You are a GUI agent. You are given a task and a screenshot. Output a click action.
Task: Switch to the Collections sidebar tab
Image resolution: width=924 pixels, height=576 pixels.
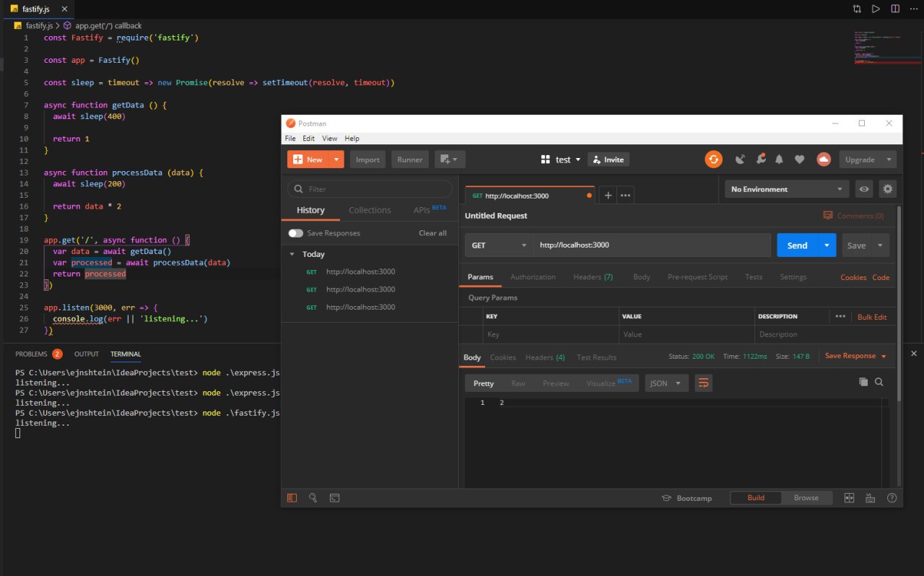click(370, 210)
